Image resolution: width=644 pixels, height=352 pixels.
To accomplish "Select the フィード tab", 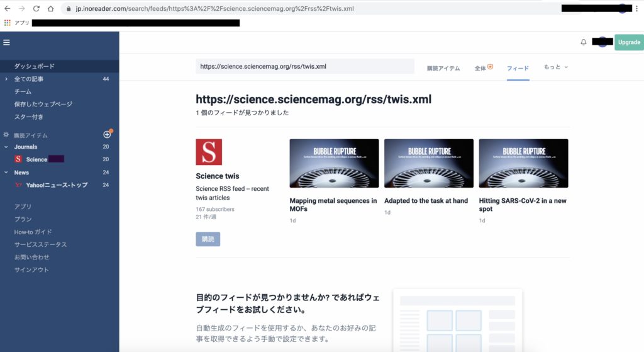I will tap(518, 68).
